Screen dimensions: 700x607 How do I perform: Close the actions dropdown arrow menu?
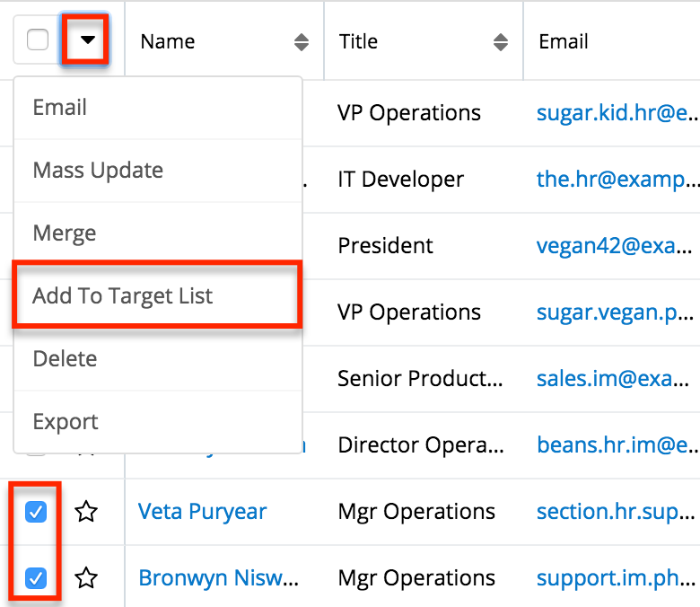click(x=86, y=40)
